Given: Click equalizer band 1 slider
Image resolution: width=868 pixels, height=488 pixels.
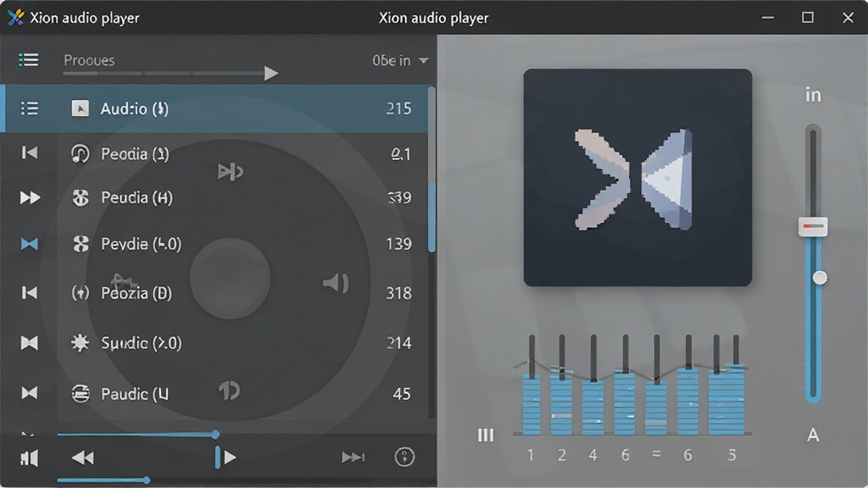Looking at the screenshot, I should [x=531, y=384].
